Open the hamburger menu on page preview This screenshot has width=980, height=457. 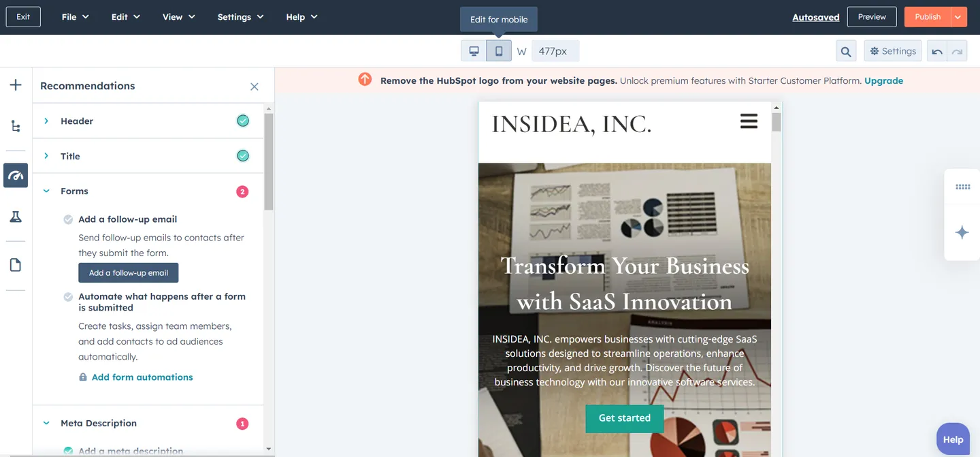point(749,122)
